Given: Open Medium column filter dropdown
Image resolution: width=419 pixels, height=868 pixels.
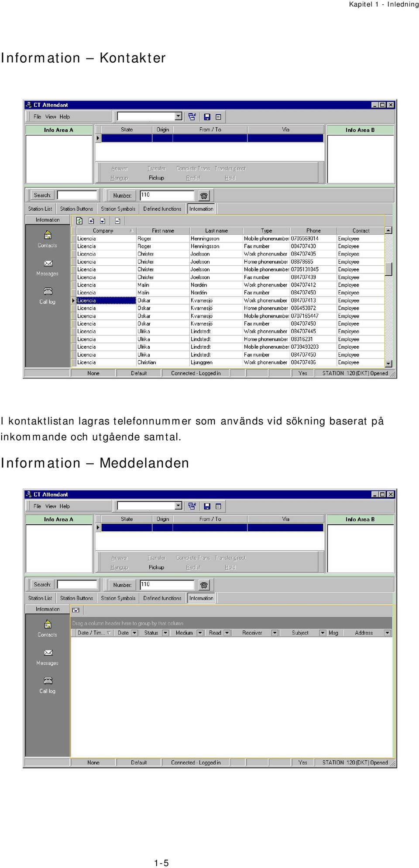Looking at the screenshot, I should tap(200, 633).
